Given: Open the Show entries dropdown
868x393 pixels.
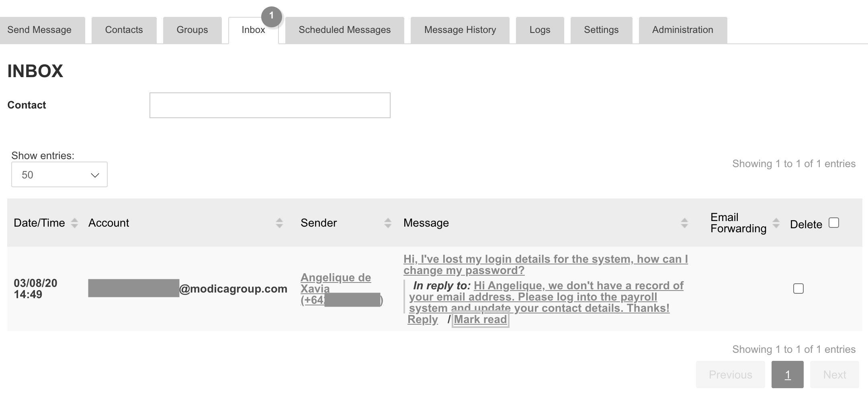Looking at the screenshot, I should point(59,175).
